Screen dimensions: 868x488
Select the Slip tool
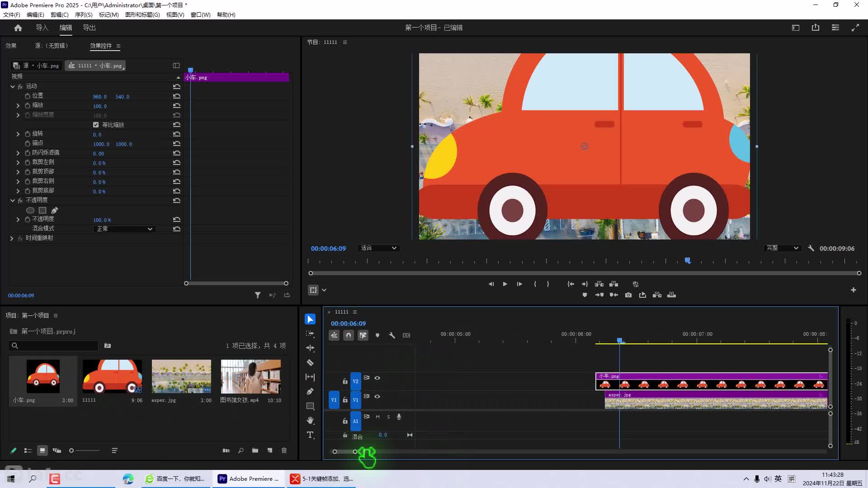point(310,377)
